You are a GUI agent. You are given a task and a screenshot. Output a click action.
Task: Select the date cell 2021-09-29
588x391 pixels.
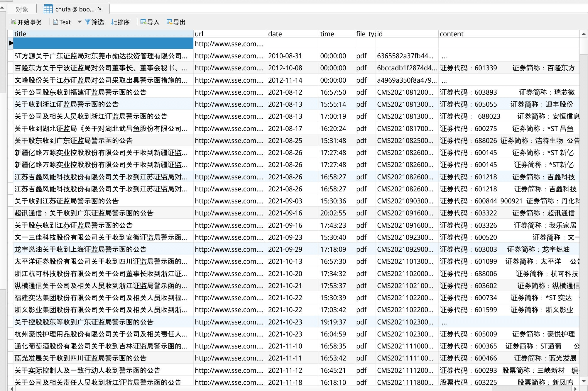tap(293, 249)
